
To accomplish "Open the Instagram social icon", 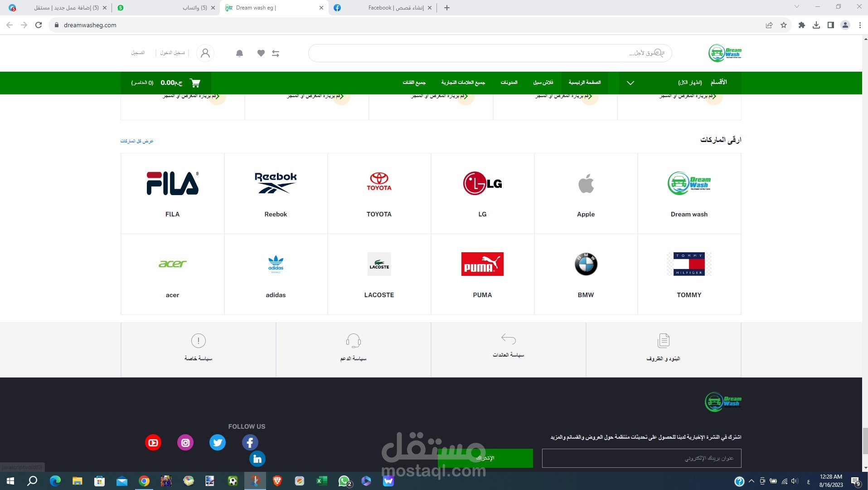I will pos(185,442).
